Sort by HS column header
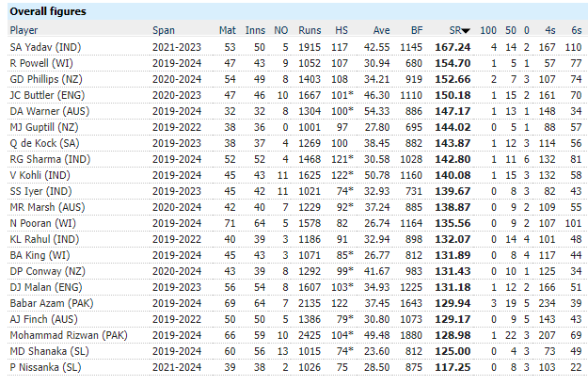 click(341, 31)
